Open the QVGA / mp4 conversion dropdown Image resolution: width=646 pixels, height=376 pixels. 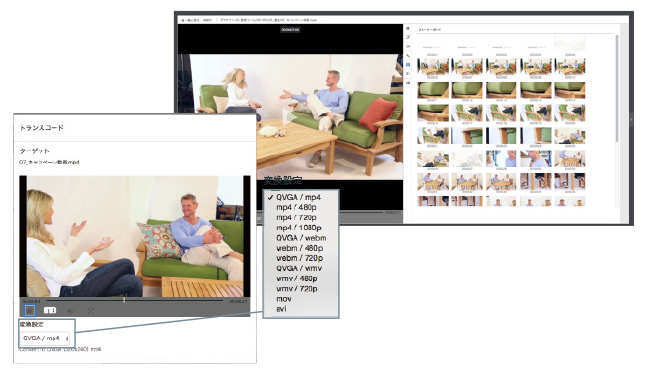45,339
